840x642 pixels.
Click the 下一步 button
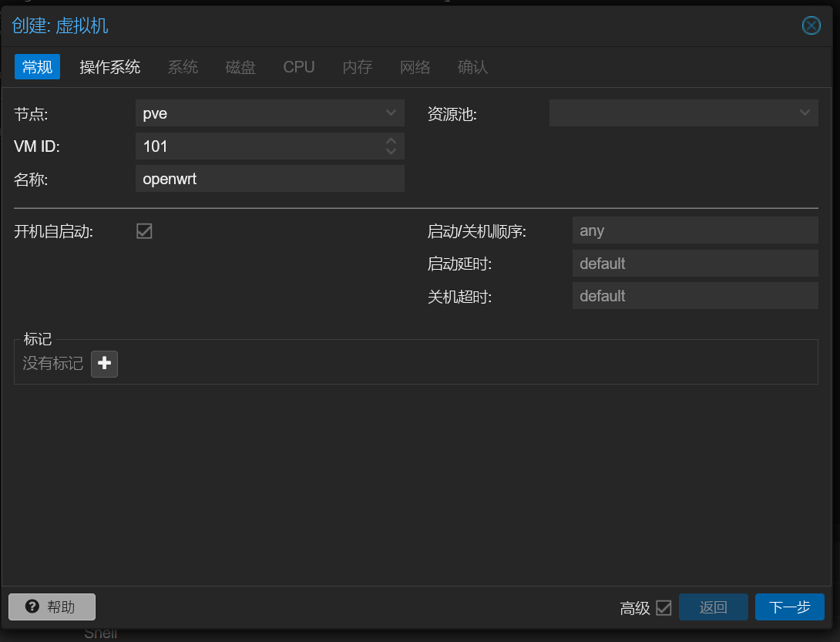pyautogui.click(x=789, y=607)
